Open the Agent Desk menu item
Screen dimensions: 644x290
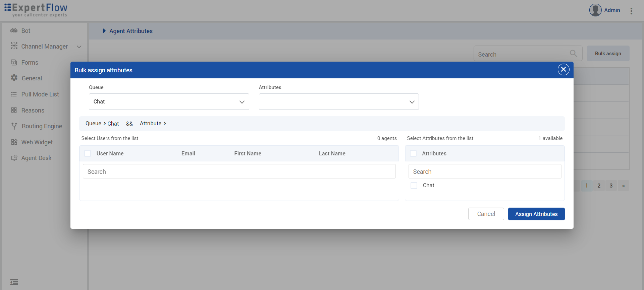(x=37, y=158)
